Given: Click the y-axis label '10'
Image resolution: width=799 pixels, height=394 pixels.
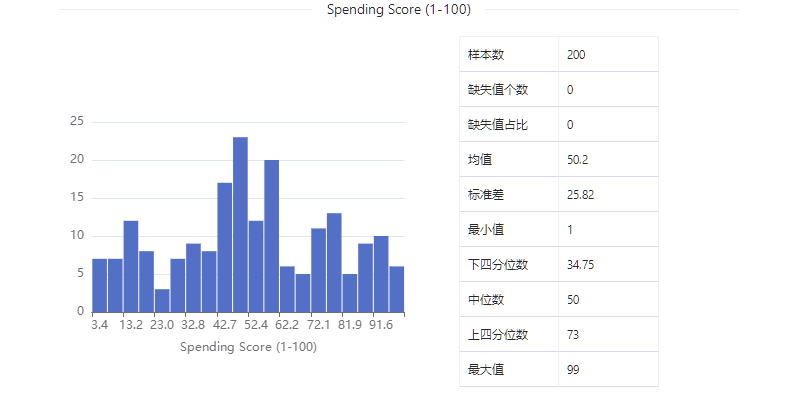Looking at the screenshot, I should click(77, 236).
